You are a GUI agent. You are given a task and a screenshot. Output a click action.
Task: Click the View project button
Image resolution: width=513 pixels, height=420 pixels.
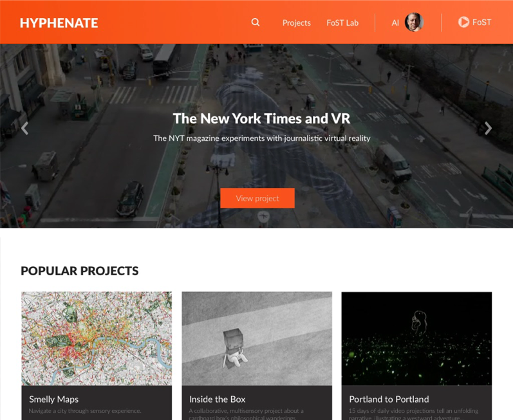coord(257,198)
